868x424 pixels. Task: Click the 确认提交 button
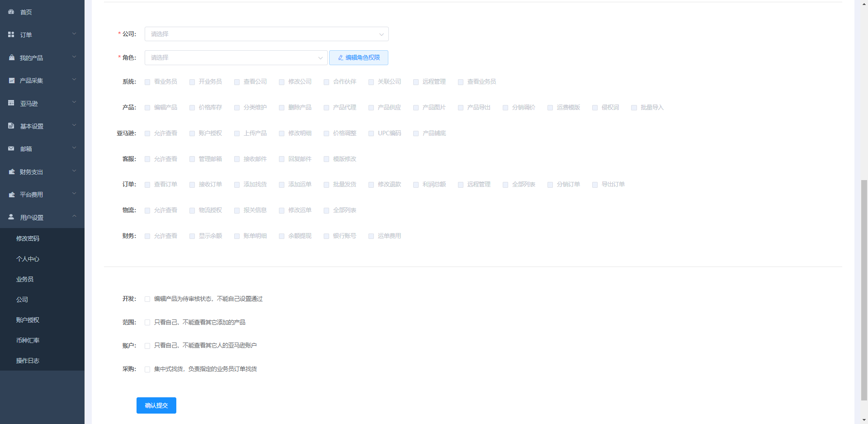tap(156, 405)
